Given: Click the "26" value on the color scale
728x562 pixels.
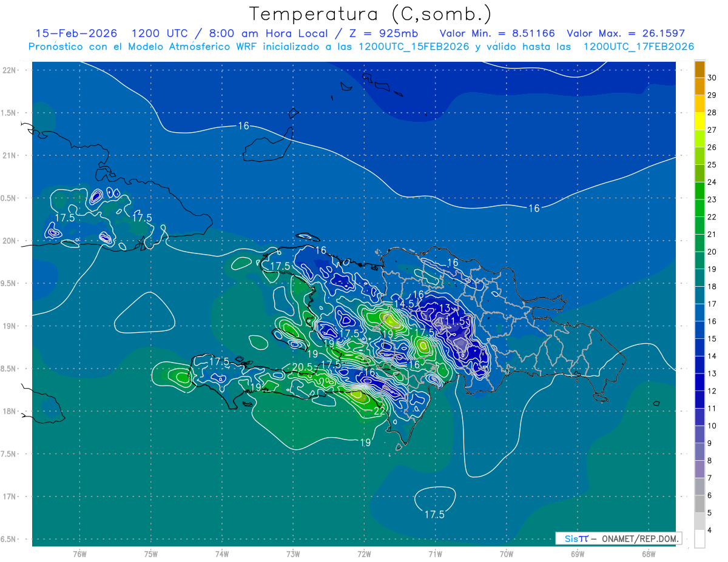Looking at the screenshot, I should (x=712, y=147).
